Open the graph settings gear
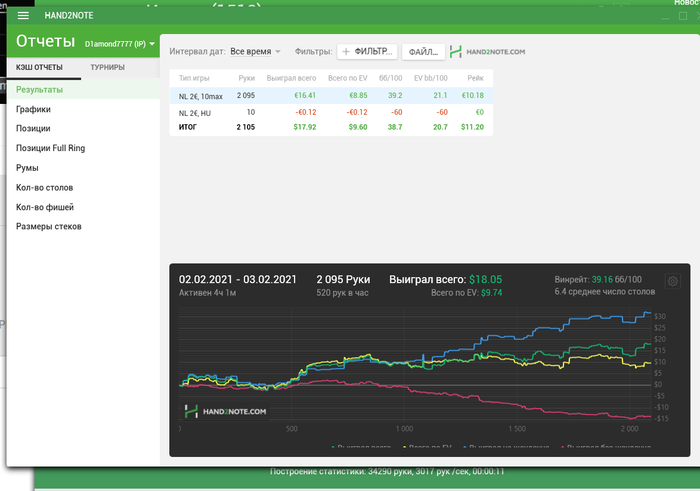The height and width of the screenshot is (491, 700). (x=673, y=281)
